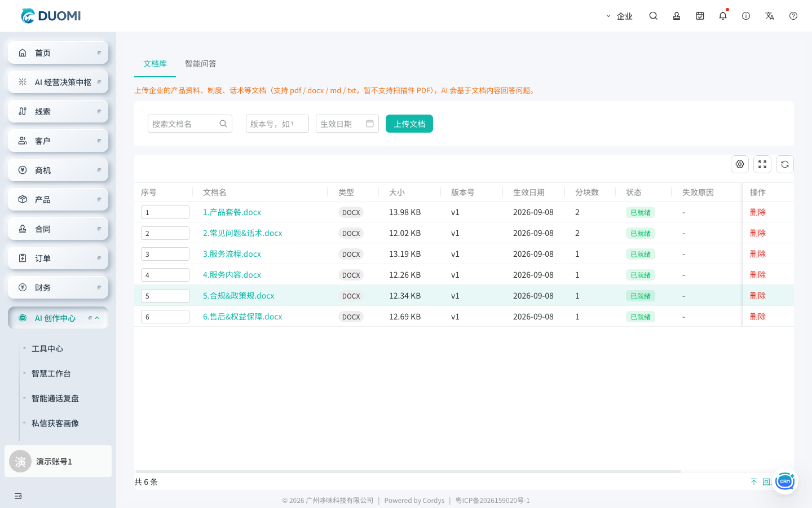Focus the 搜索文档名 search field

coord(190,124)
